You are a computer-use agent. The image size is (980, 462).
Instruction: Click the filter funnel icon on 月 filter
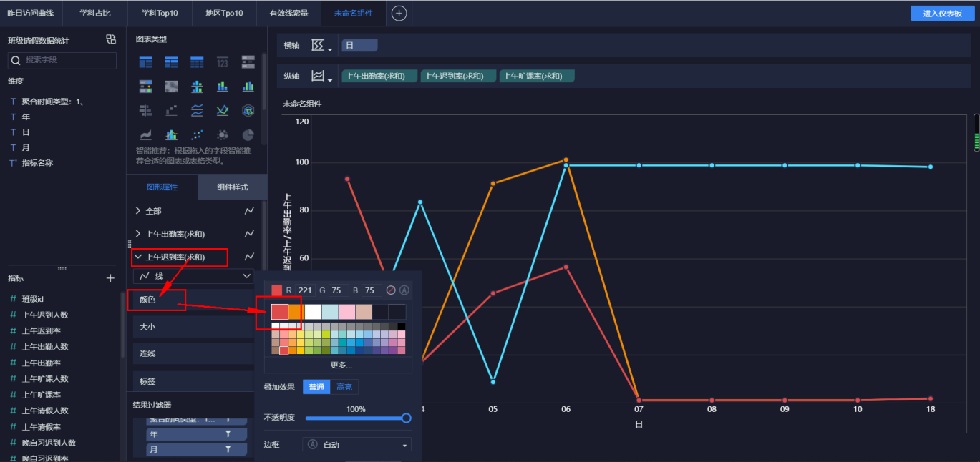[x=228, y=449]
